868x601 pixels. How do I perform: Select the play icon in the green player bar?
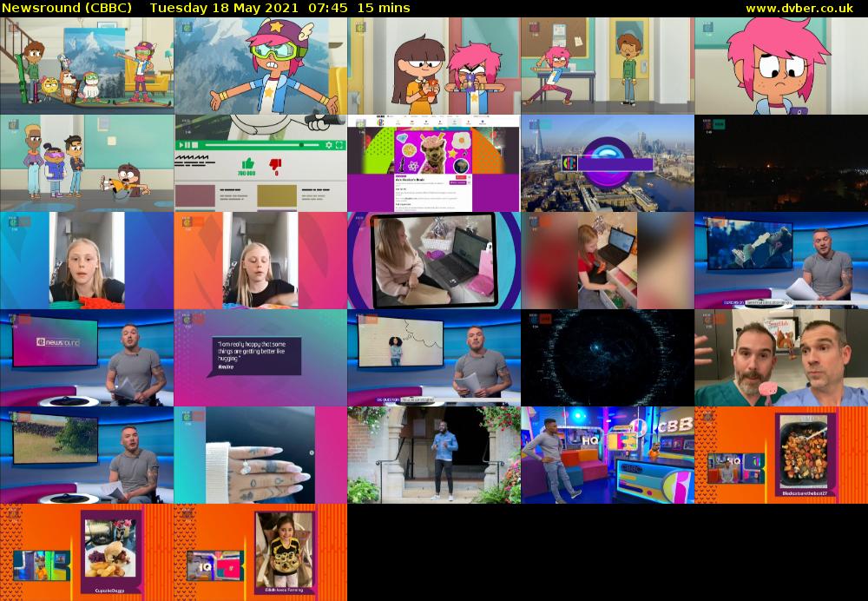click(x=181, y=145)
